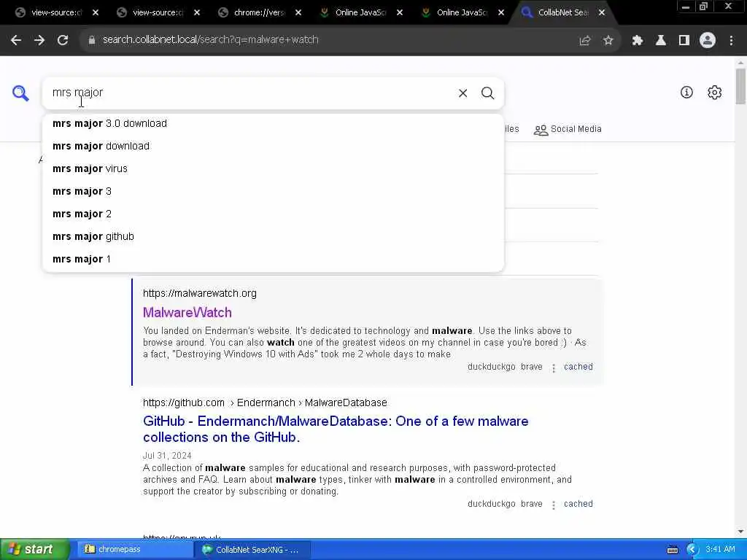Choose suggestion 'mrs major 3'

(x=273, y=192)
